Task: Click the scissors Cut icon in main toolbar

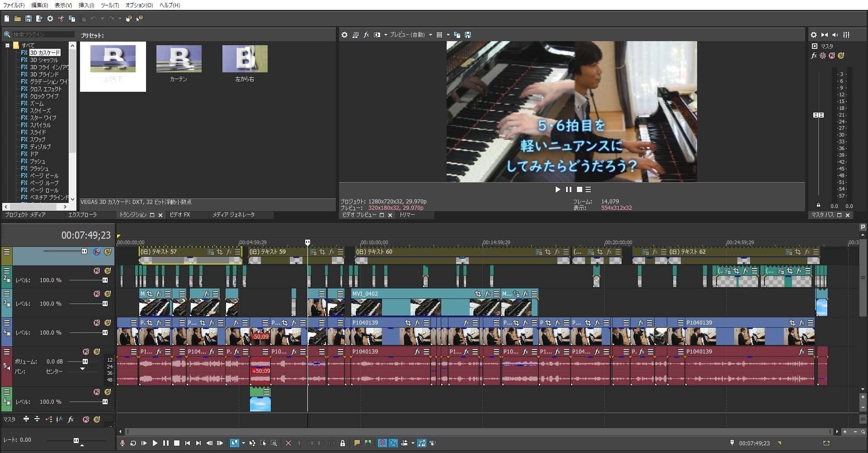Action: [61, 19]
